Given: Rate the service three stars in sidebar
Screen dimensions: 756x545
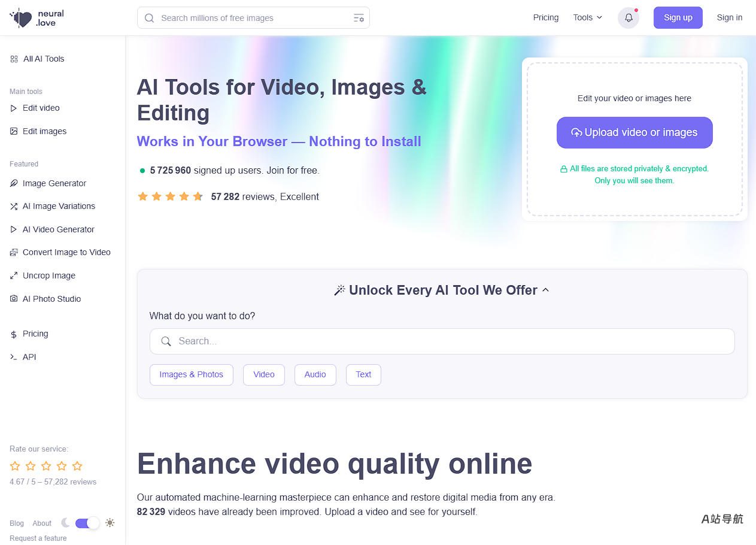Looking at the screenshot, I should (x=46, y=466).
